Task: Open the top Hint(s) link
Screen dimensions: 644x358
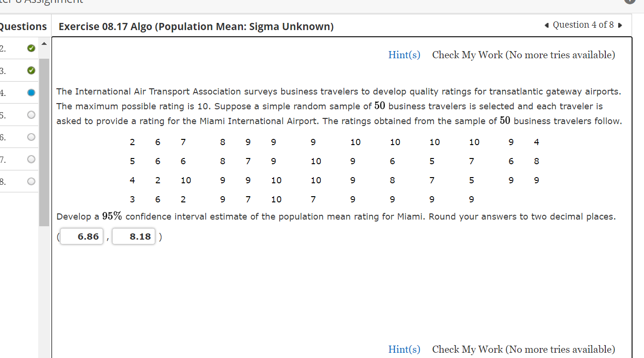Action: click(x=404, y=55)
